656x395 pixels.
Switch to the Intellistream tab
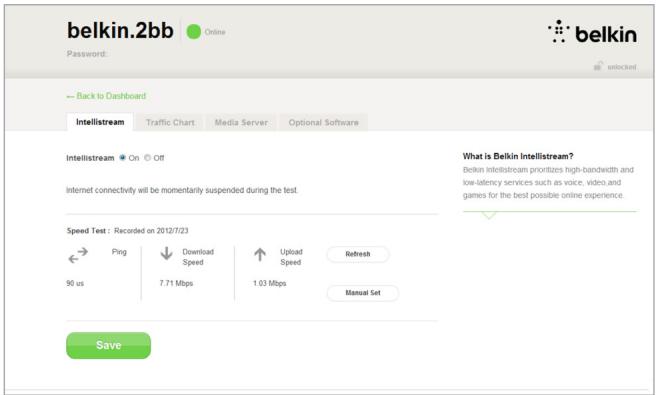click(x=100, y=122)
